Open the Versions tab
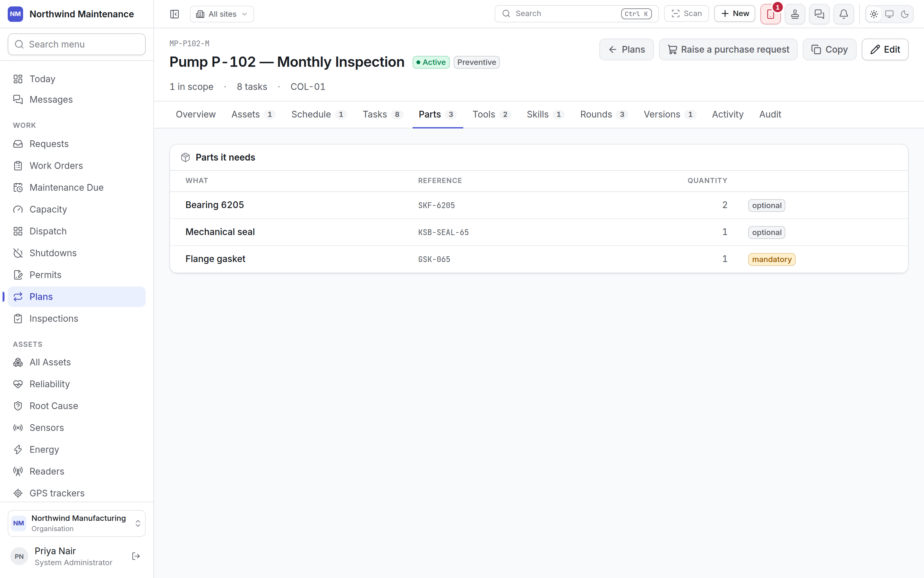Screen dimensions: 924x578 point(670,114)
